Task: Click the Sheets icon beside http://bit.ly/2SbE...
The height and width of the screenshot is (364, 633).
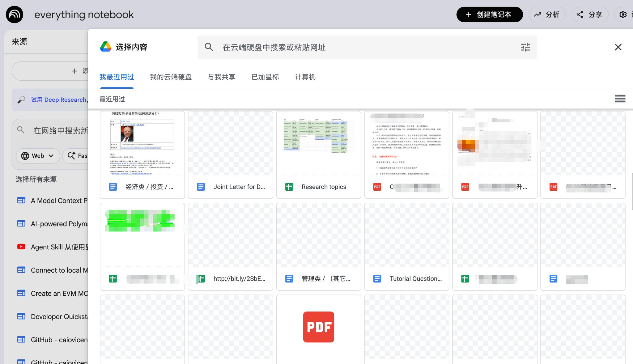Action: tap(201, 279)
